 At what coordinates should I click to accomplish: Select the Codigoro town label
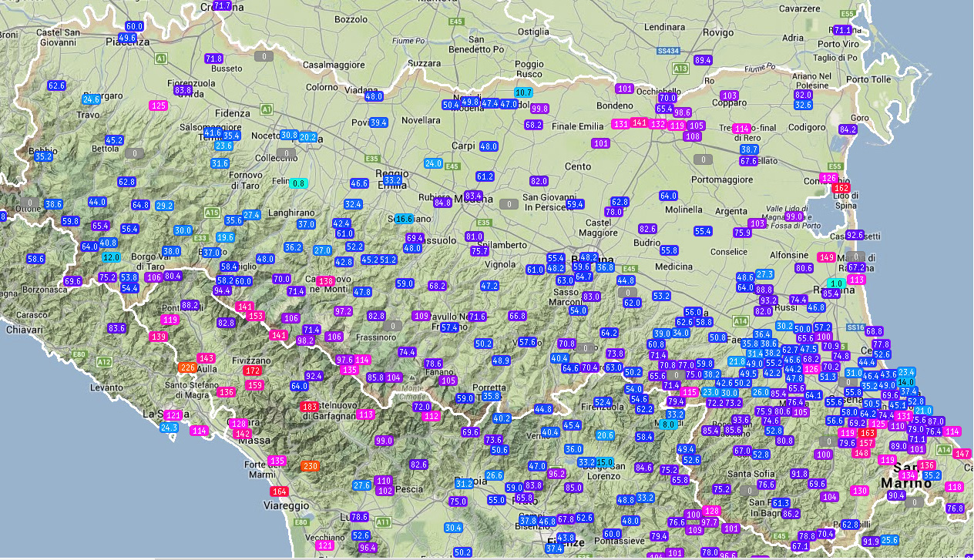(x=807, y=127)
